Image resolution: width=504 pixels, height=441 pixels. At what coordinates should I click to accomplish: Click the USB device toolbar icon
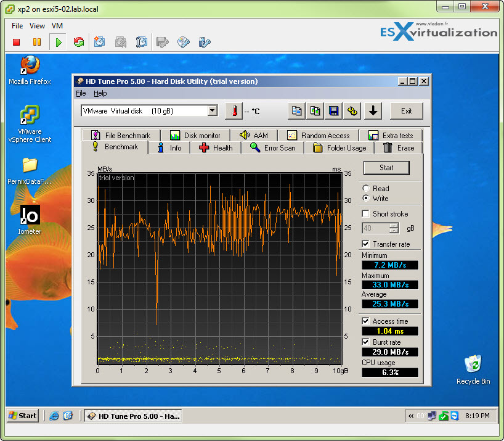[x=205, y=42]
